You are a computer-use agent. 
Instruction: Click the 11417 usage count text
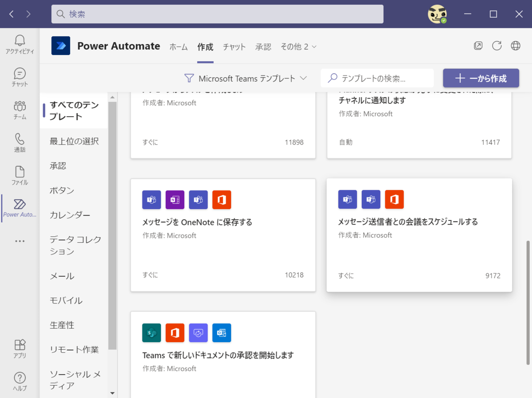[490, 142]
